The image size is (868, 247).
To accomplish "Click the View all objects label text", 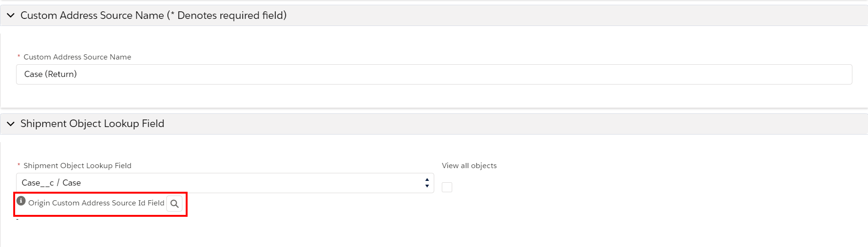I will 469,166.
